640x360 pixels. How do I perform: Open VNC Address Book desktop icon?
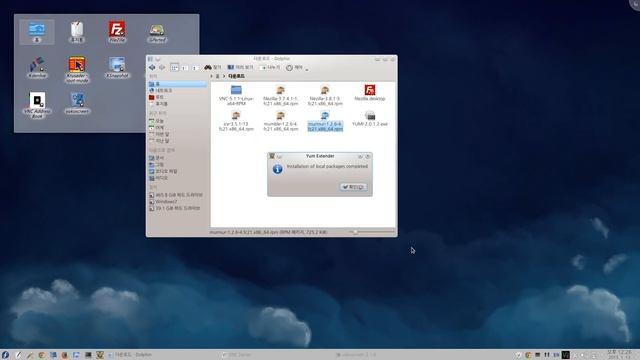37,105
